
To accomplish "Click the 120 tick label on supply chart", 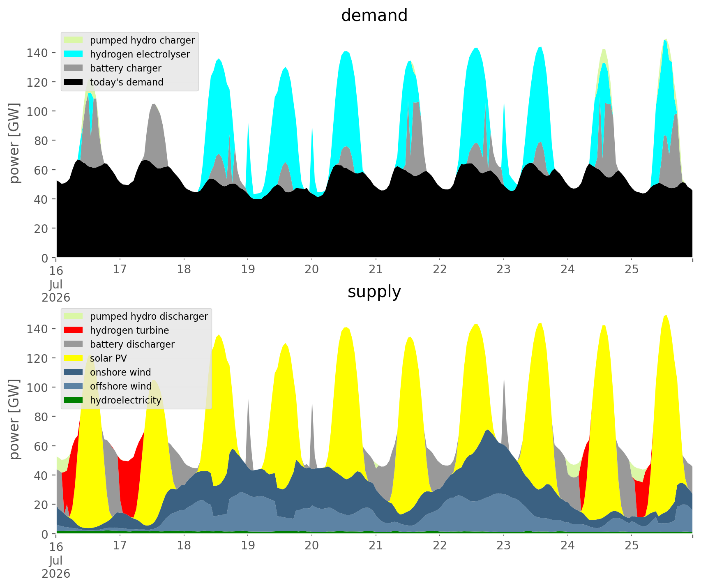I will point(37,358).
